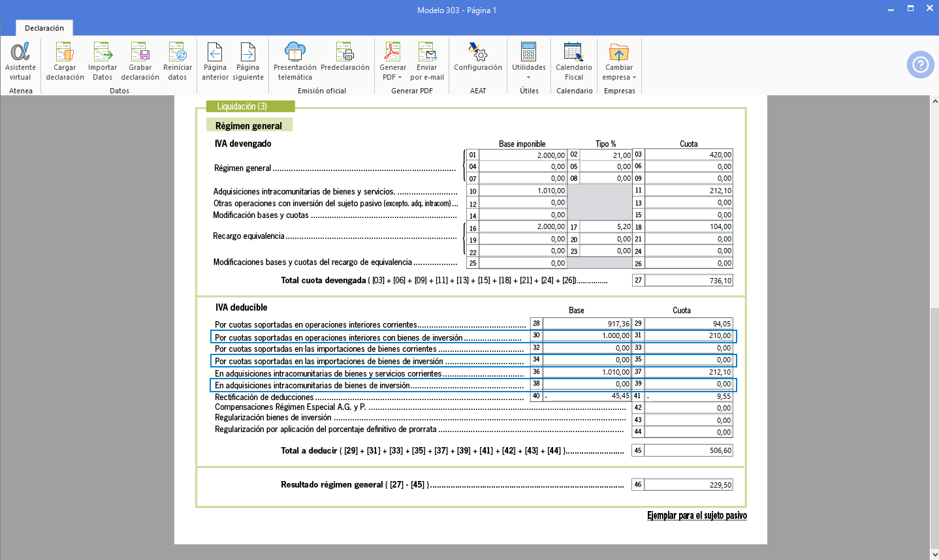Click 'Total cuota devengada' label

(323, 280)
